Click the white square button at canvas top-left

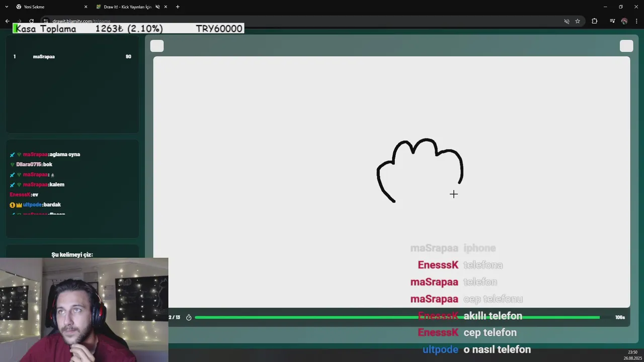[x=157, y=46]
